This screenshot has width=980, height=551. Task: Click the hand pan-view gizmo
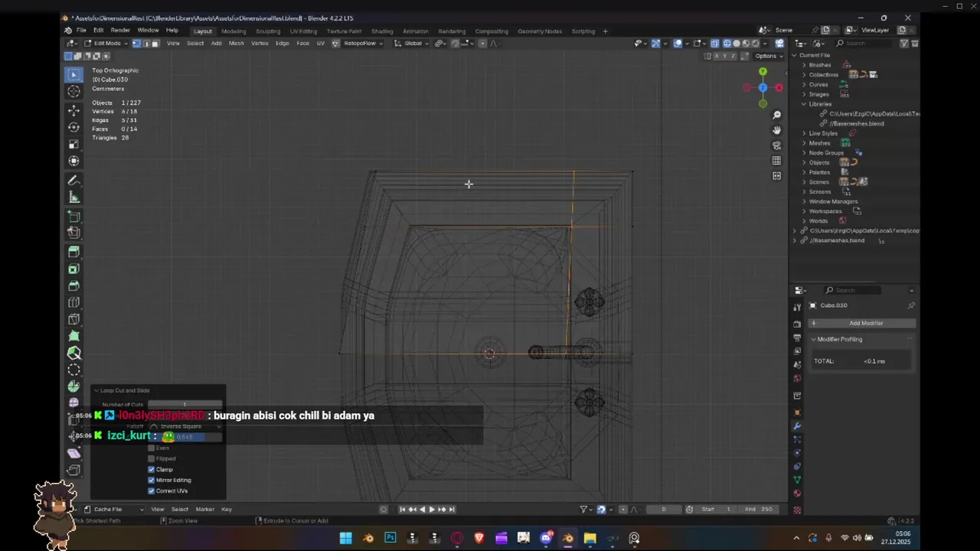click(776, 130)
